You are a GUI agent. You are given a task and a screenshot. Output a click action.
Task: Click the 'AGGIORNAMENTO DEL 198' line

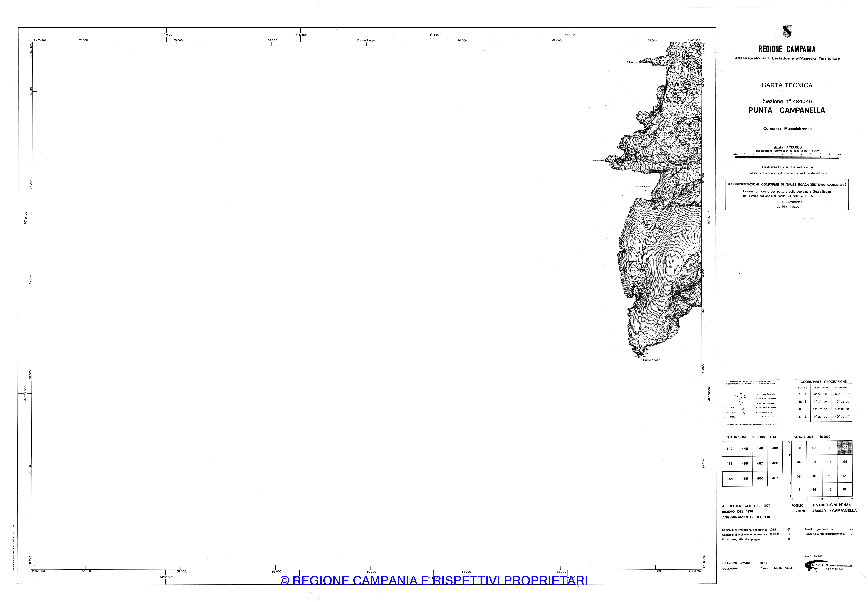point(746,517)
